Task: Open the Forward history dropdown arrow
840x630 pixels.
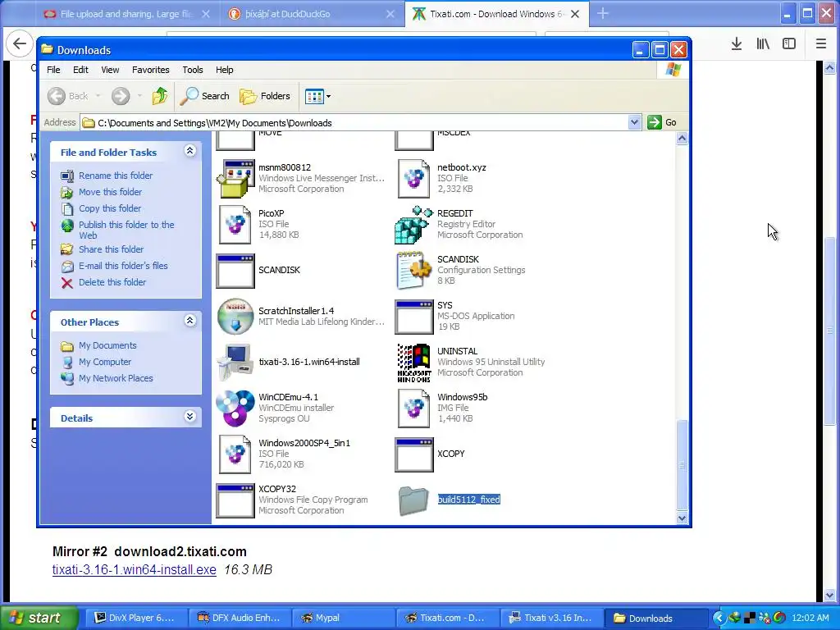Action: (x=139, y=97)
